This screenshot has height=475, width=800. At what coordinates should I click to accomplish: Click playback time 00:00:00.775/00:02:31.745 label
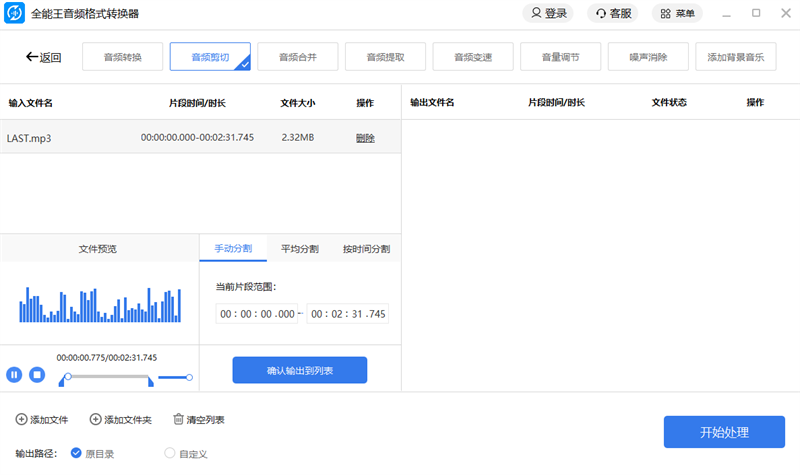107,358
